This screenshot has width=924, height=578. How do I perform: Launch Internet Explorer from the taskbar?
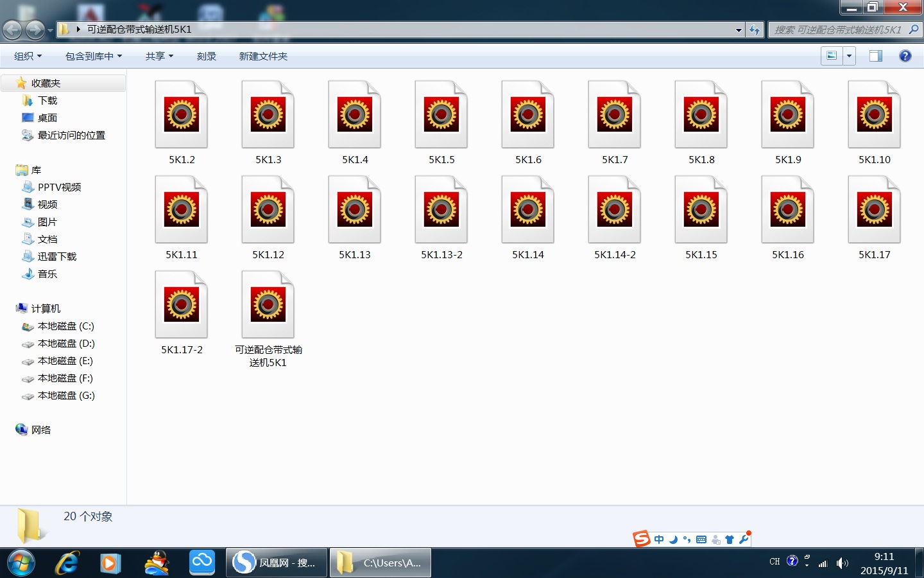pos(67,563)
